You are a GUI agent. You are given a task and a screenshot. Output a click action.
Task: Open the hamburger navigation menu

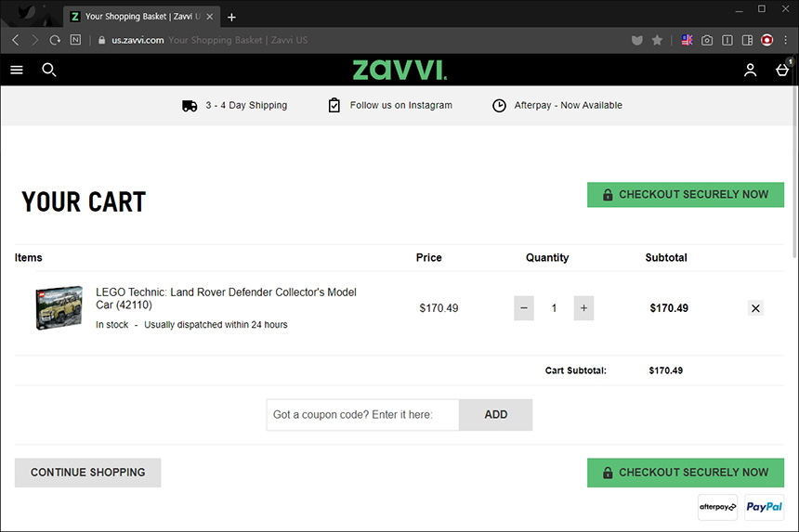[x=17, y=70]
